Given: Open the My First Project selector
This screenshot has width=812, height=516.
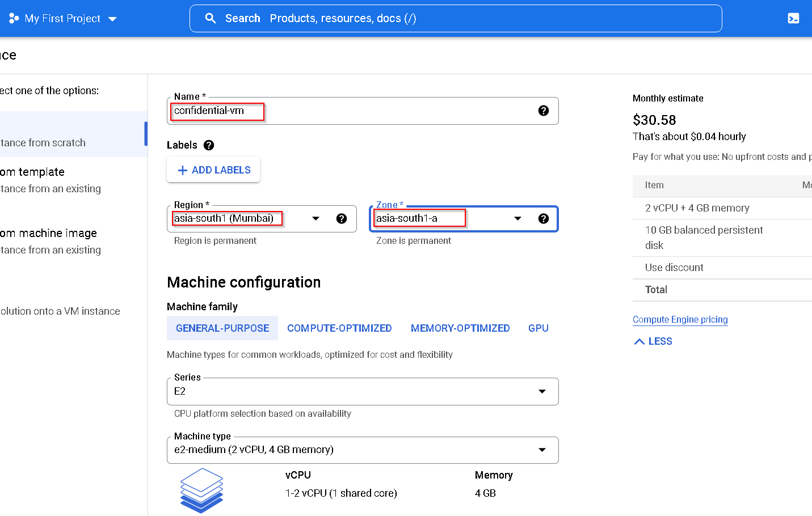Looking at the screenshot, I should (x=63, y=18).
